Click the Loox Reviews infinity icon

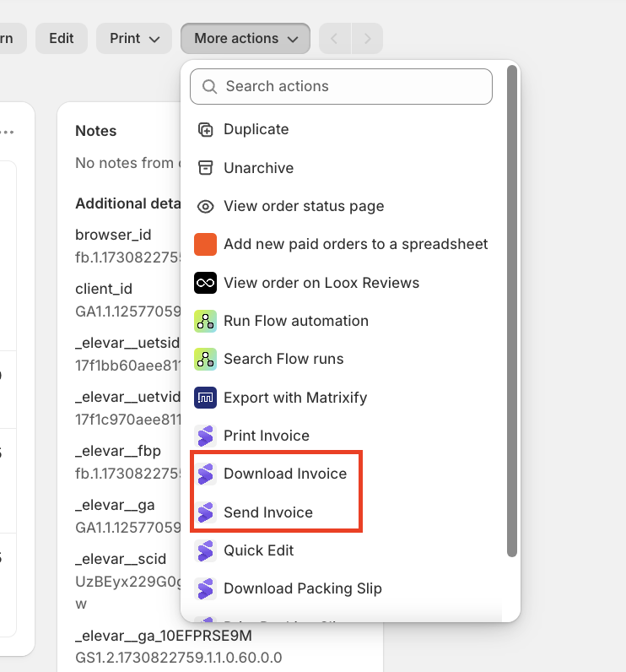coord(205,283)
